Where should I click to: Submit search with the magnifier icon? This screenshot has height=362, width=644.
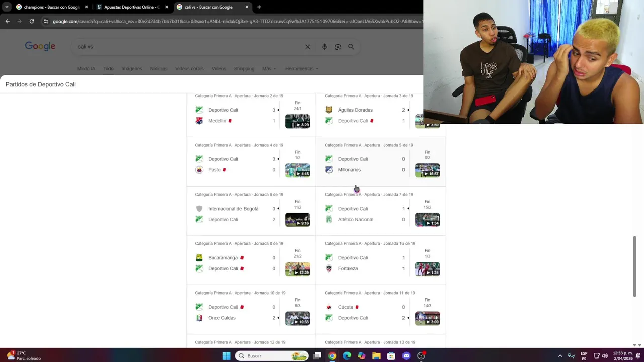coord(351,47)
